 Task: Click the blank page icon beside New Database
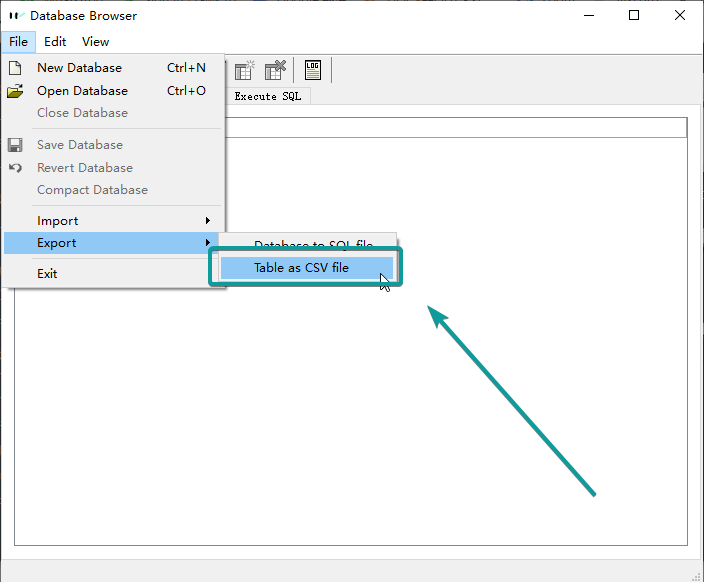pos(15,68)
